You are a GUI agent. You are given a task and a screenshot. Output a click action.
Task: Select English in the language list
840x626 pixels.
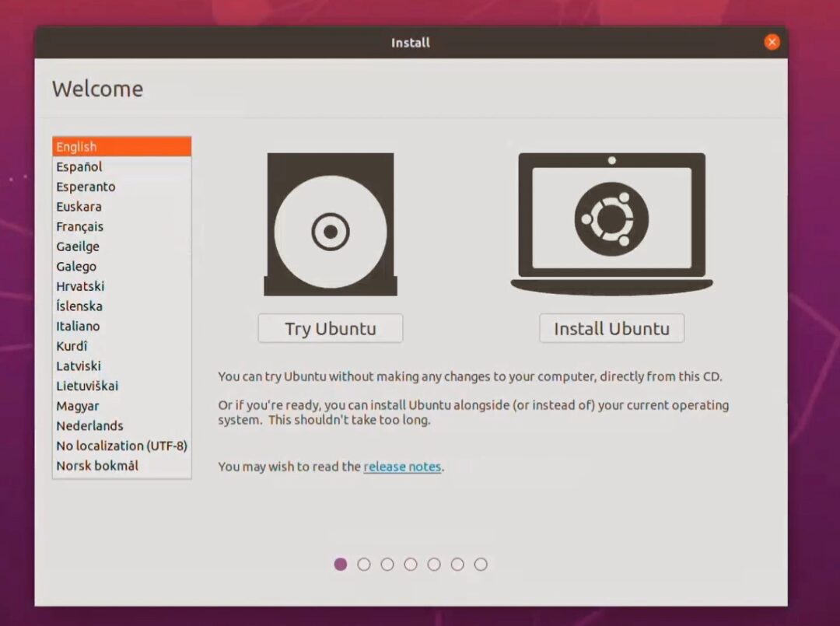121,147
